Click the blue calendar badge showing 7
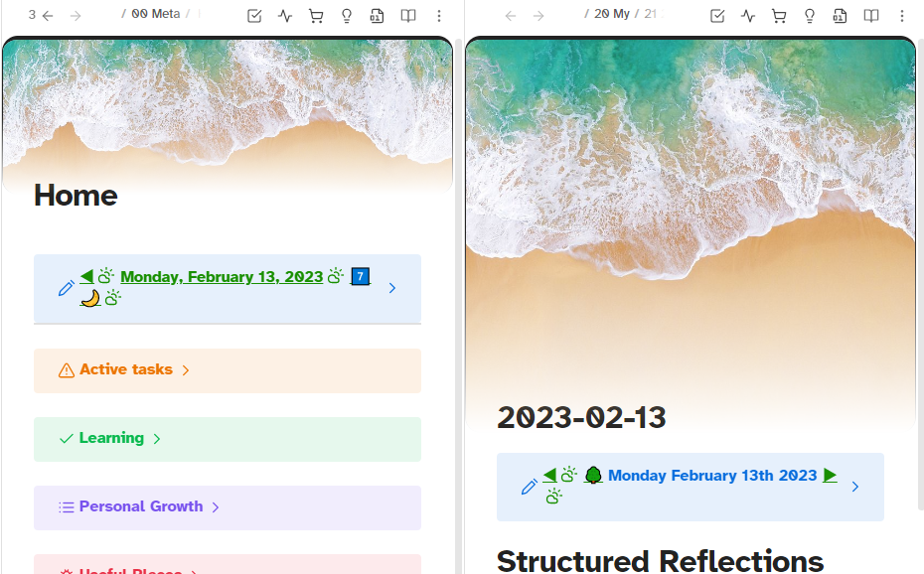Screen dimensions: 924x574 pos(359,276)
